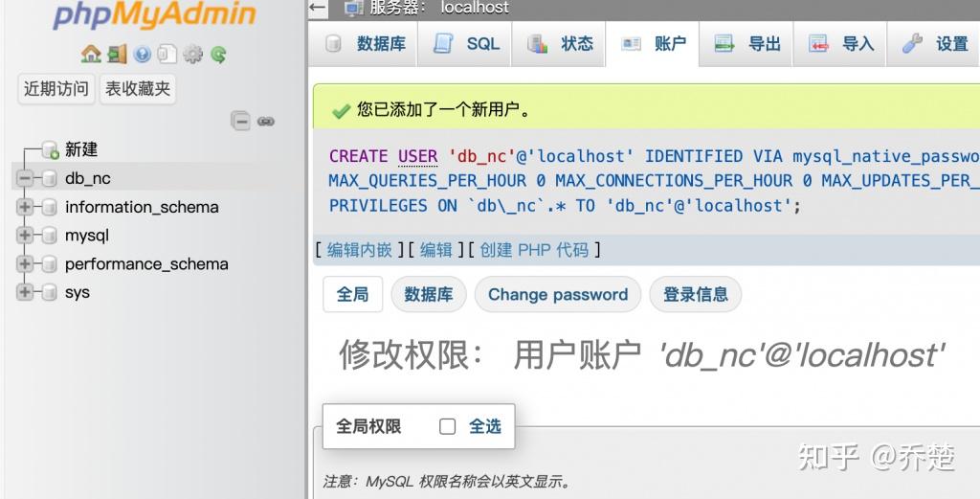Click mysql database cylinder icon

50,236
